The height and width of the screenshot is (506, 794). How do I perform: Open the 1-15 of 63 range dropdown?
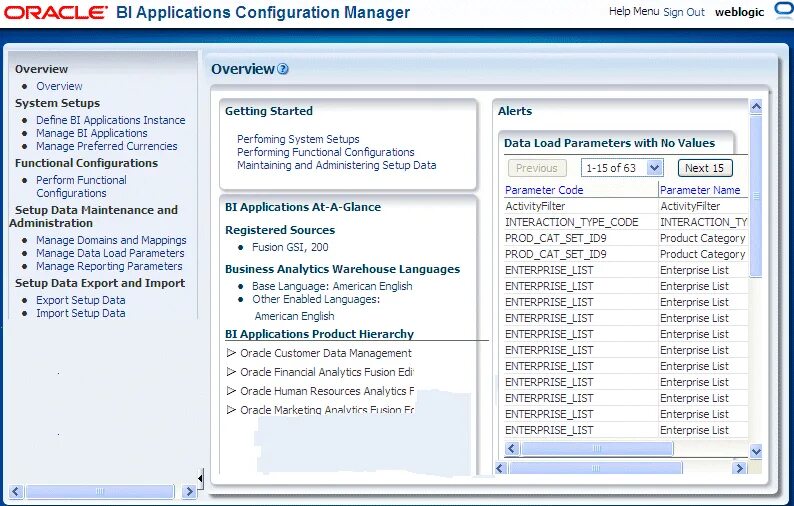click(x=654, y=168)
